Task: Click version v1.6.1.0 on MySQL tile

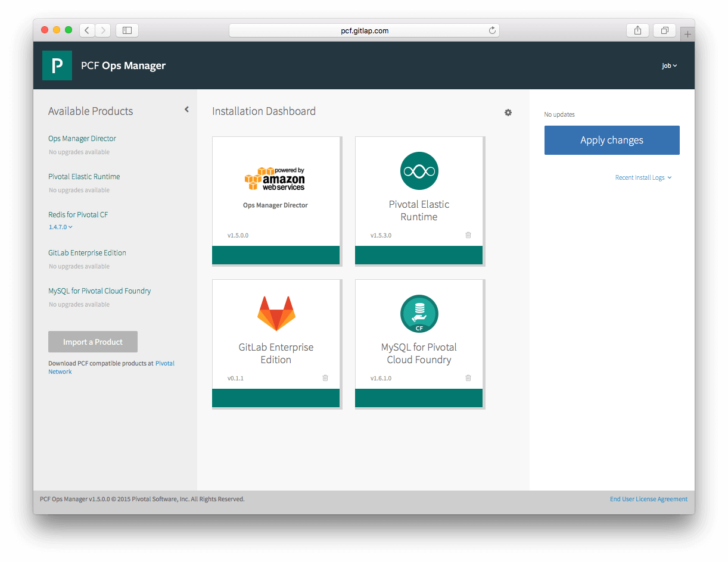Action: click(x=381, y=378)
